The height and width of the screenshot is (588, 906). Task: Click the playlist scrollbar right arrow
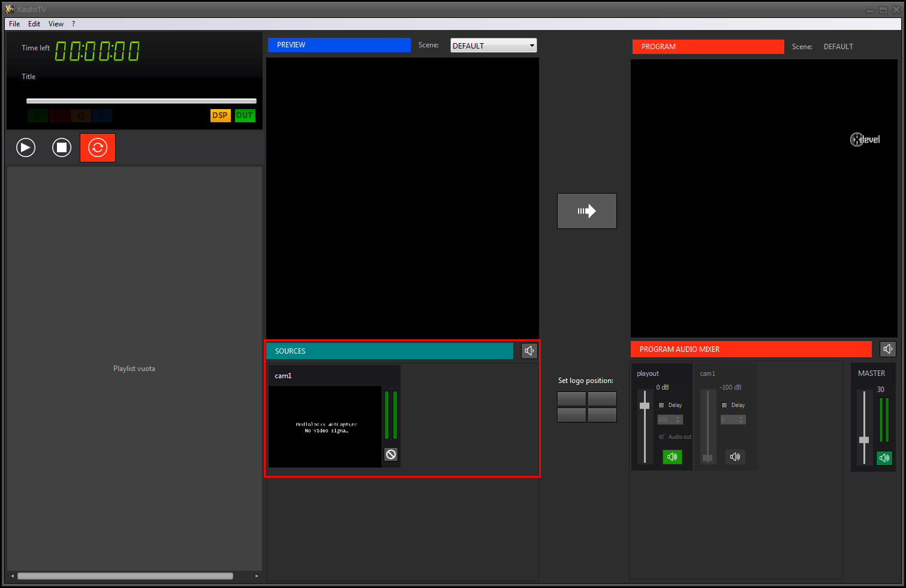point(257,576)
